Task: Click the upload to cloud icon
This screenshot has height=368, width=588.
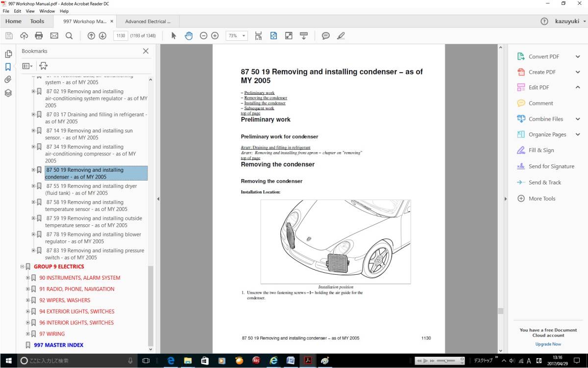Action: click(24, 36)
